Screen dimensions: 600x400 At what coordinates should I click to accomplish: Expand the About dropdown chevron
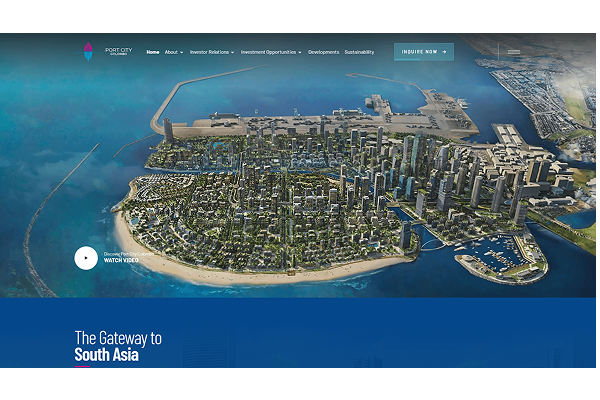(182, 52)
